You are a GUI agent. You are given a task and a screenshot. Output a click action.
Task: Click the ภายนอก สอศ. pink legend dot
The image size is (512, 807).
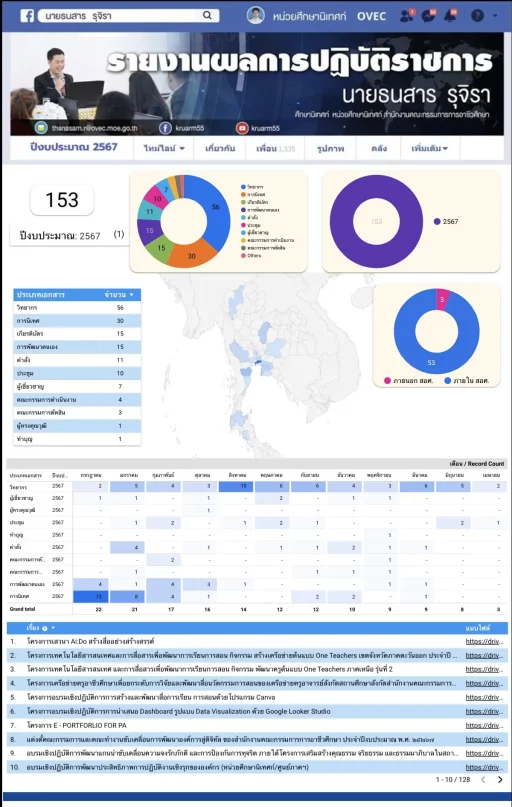point(387,381)
